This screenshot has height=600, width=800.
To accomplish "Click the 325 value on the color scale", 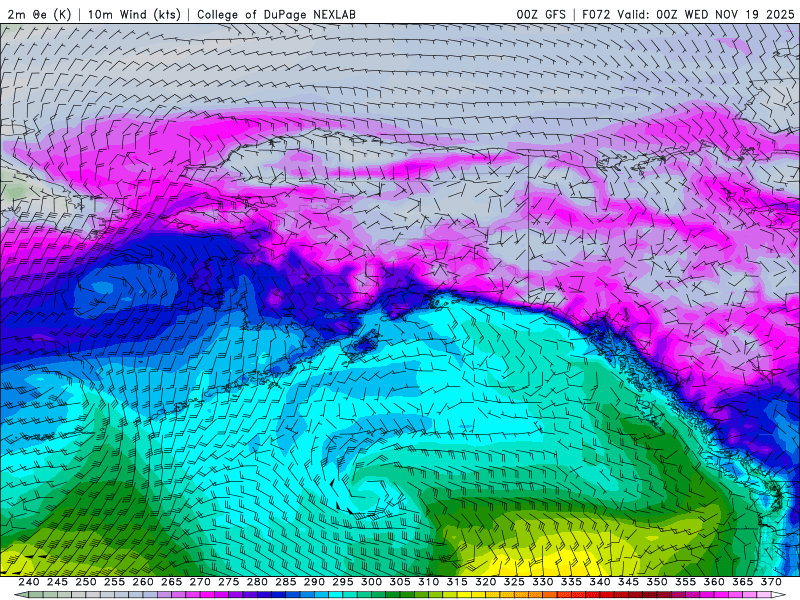I will [514, 582].
